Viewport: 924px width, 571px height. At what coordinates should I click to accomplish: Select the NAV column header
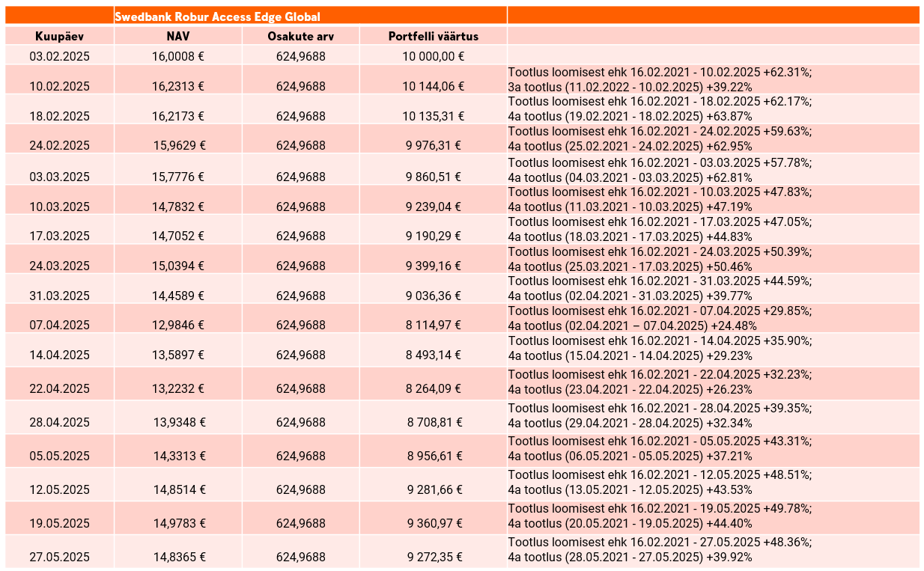[x=178, y=36]
